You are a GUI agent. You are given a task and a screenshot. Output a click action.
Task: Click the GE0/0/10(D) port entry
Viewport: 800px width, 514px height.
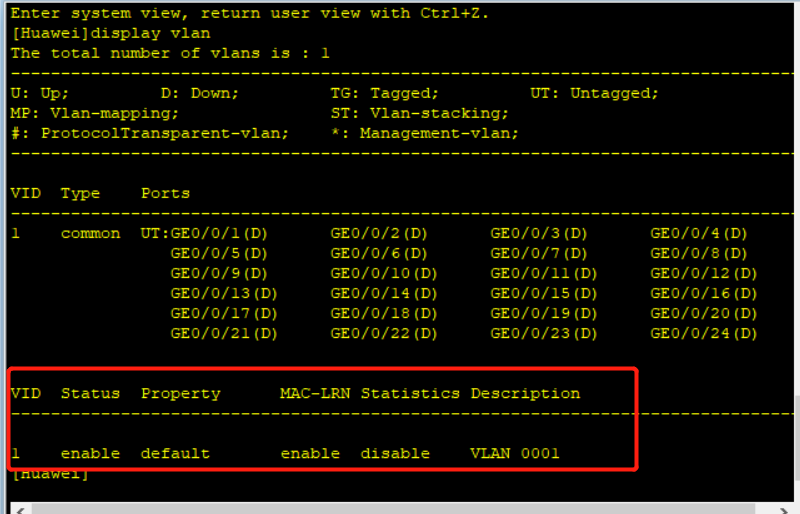coord(384,273)
